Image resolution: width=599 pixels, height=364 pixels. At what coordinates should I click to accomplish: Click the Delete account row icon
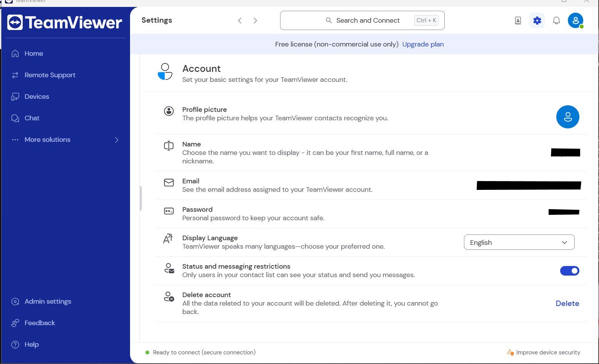coord(169,296)
